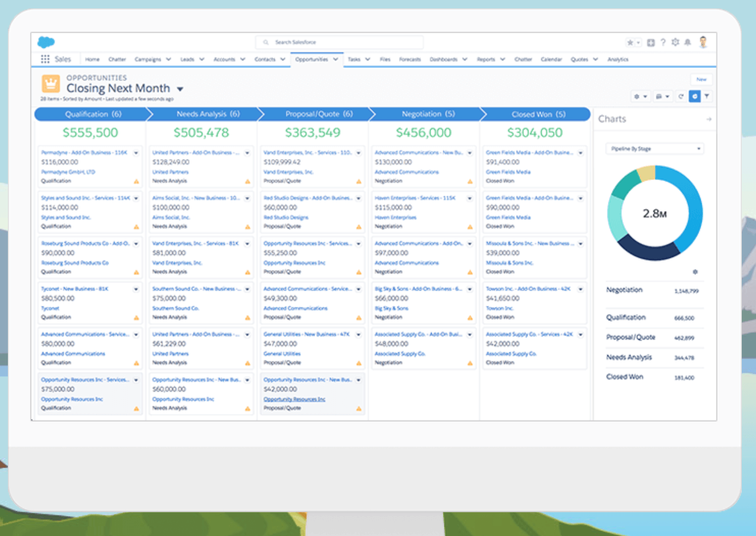Viewport: 756px width, 536px height.
Task: Open Closing Next Month list view picker
Action: coord(180,89)
